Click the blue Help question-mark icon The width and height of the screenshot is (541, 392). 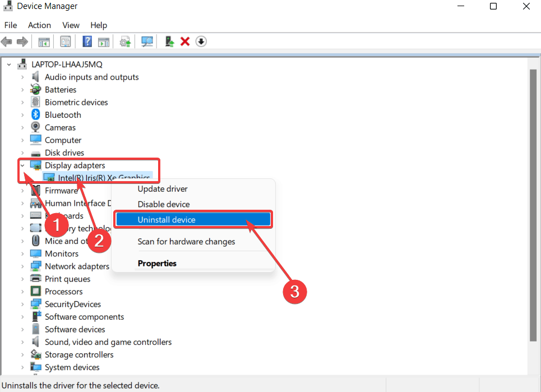(87, 41)
